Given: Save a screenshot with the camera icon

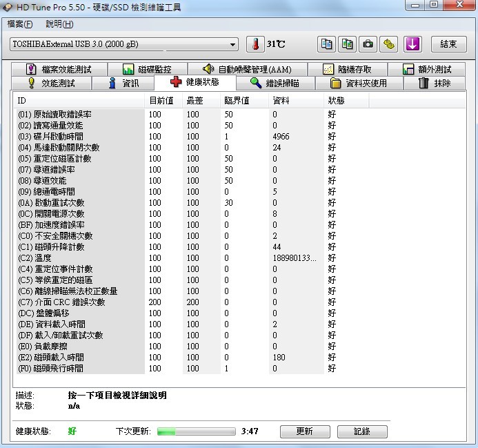Looking at the screenshot, I should click(368, 44).
